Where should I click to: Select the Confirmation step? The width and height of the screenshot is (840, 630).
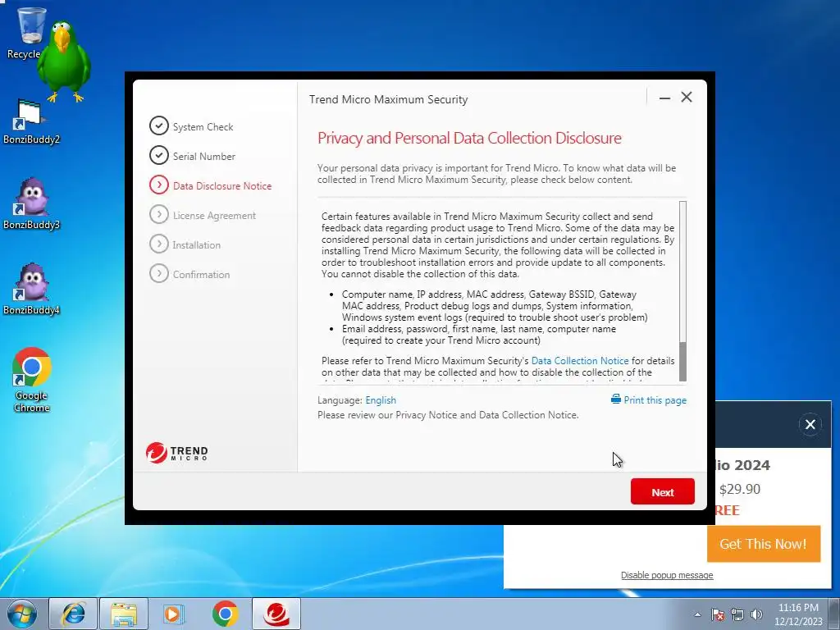click(189, 274)
